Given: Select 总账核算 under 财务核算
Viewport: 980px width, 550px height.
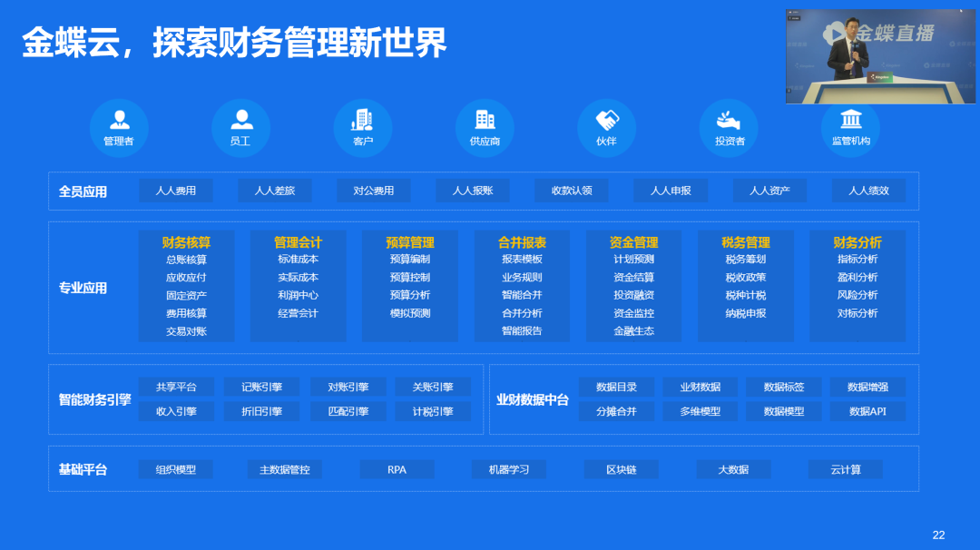Looking at the screenshot, I should tap(186, 260).
